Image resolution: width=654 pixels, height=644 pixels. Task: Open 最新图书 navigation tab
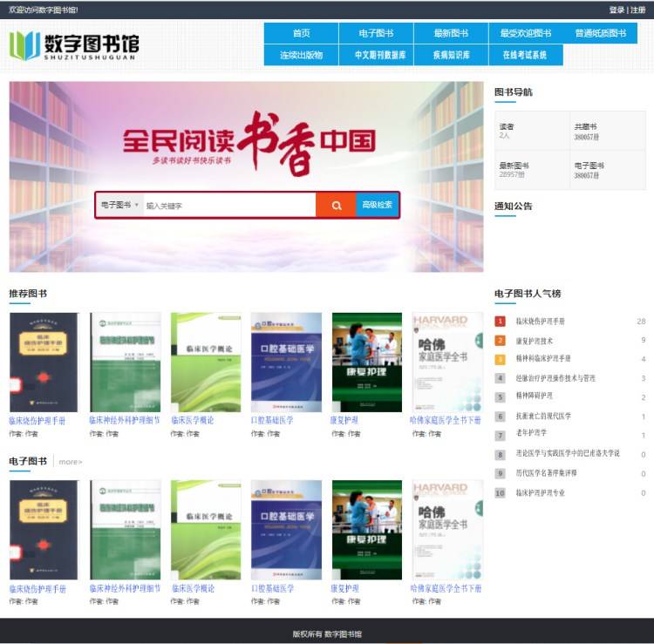(451, 33)
